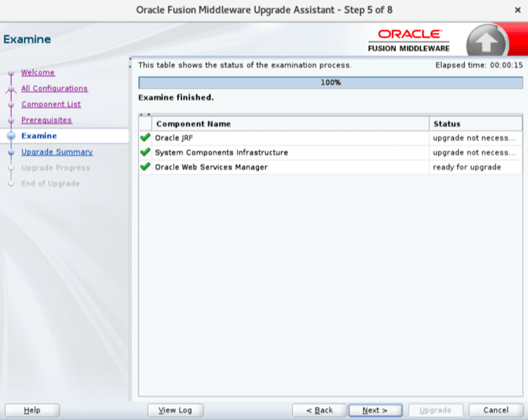This screenshot has height=420, width=528.
Task: Click the Component List step bullet
Action: pos(11,105)
